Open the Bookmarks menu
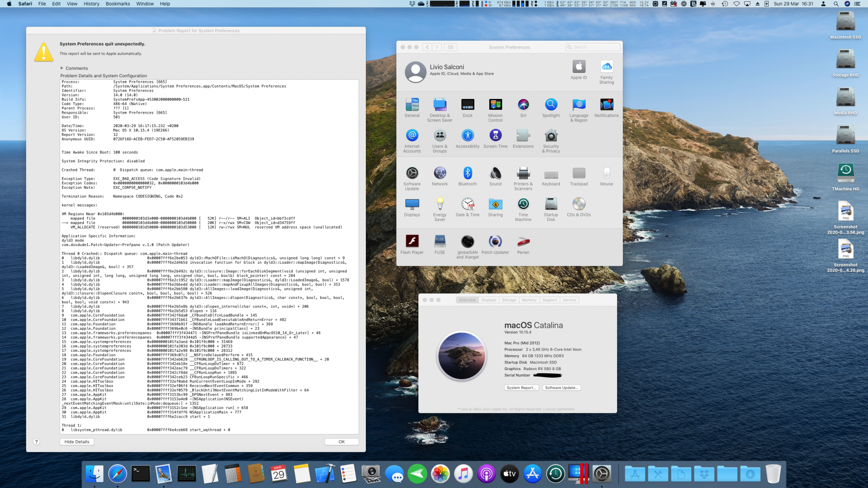The width and height of the screenshot is (868, 488). [118, 4]
